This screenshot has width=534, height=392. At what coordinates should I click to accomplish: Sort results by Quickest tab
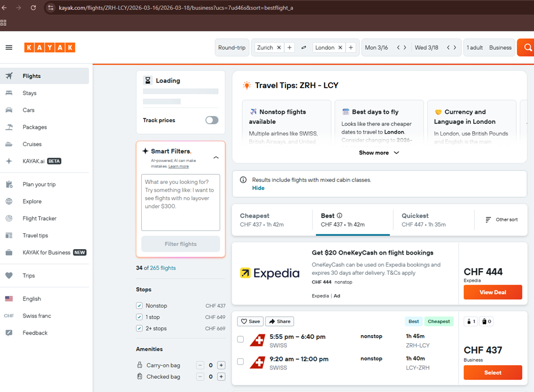tap(433, 220)
